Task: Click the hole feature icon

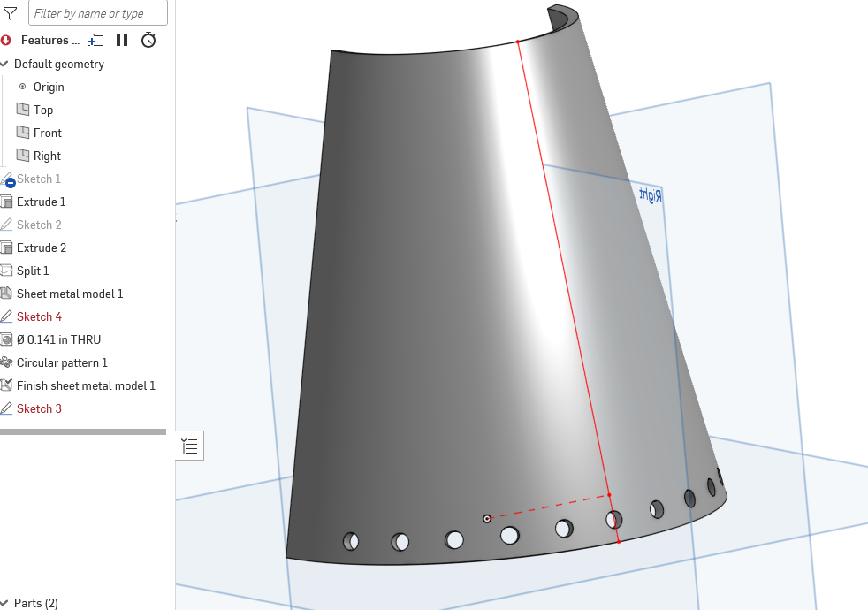Action: [6, 339]
